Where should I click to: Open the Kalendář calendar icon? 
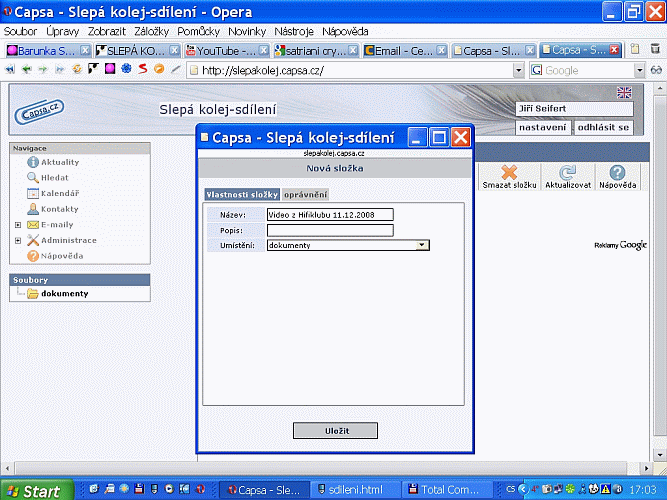click(33, 193)
